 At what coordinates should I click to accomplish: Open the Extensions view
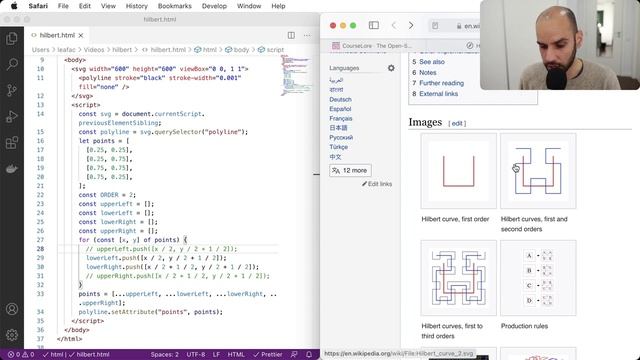pos(12,143)
